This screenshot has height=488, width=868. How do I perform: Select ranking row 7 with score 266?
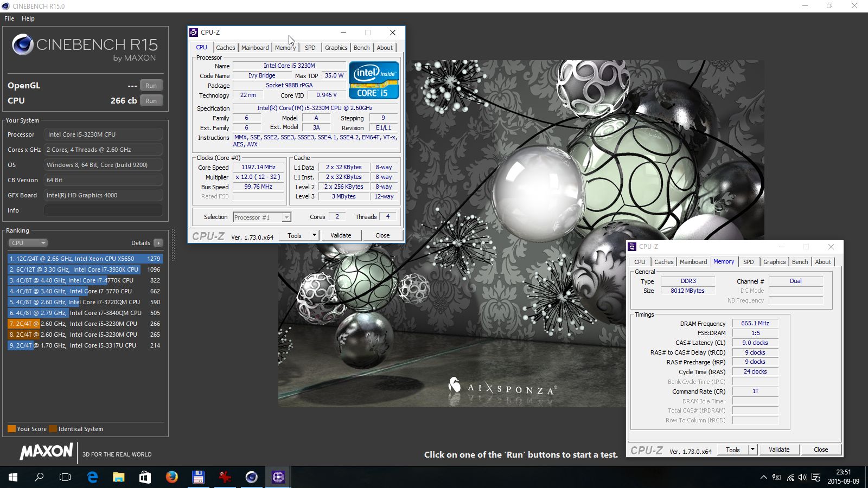point(85,324)
